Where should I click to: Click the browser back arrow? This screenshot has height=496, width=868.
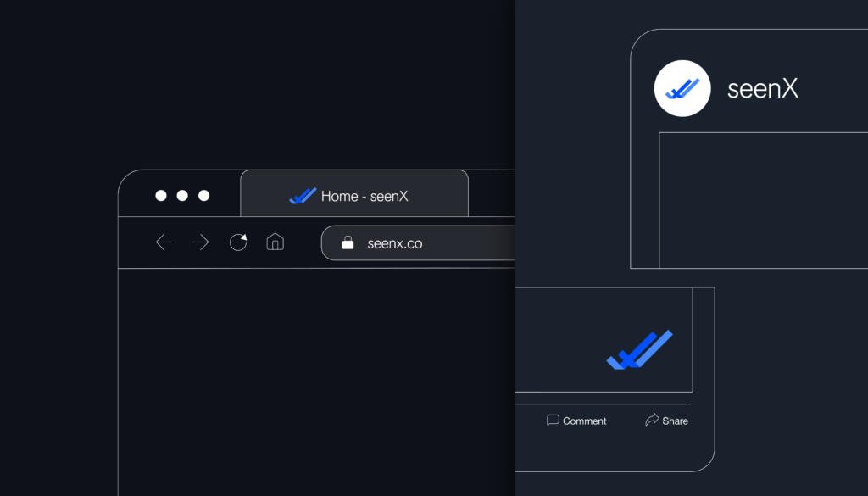[x=164, y=243]
